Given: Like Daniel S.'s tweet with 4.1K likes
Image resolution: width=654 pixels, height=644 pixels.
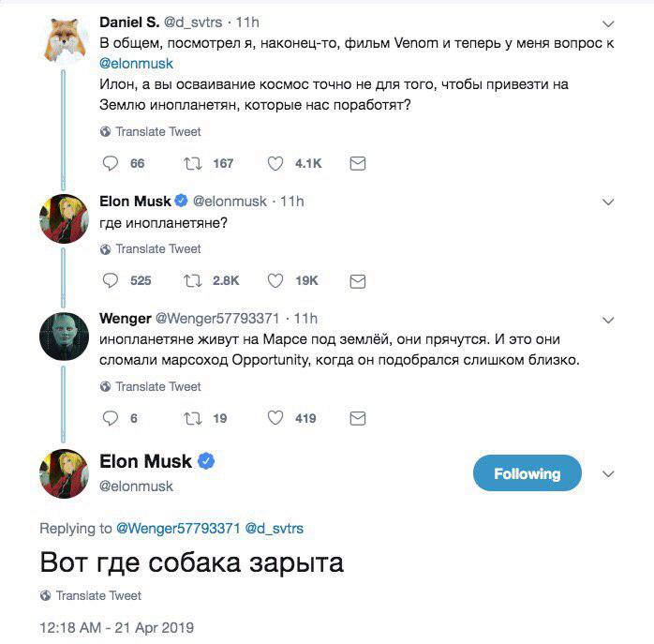Looking at the screenshot, I should click(275, 163).
